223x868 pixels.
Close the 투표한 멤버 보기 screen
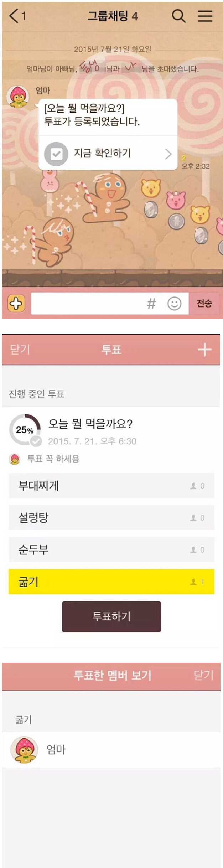click(203, 675)
